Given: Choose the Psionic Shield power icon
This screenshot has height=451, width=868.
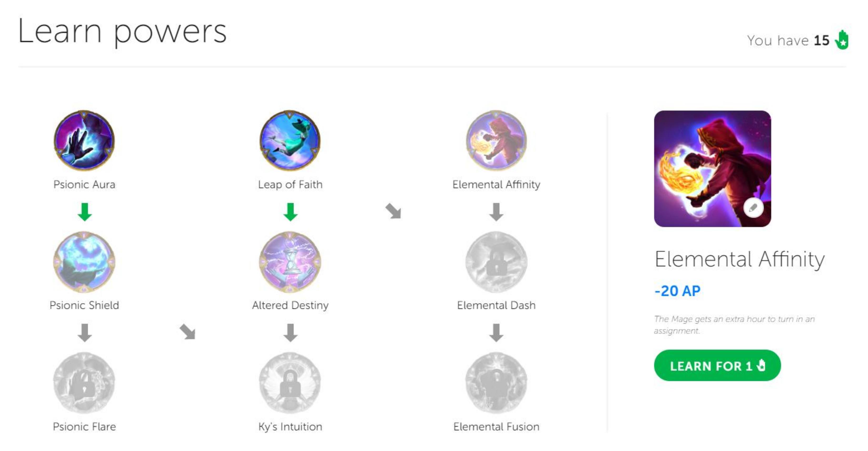Looking at the screenshot, I should coord(84,262).
